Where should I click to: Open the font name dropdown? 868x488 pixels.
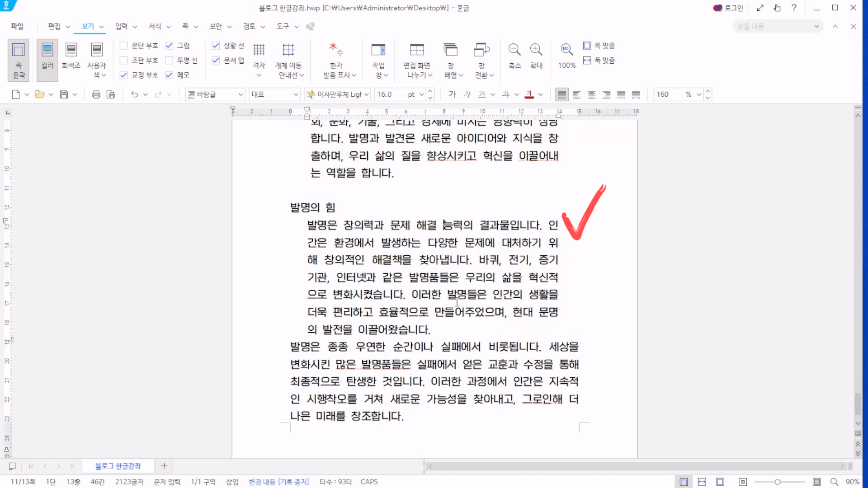[x=367, y=94]
